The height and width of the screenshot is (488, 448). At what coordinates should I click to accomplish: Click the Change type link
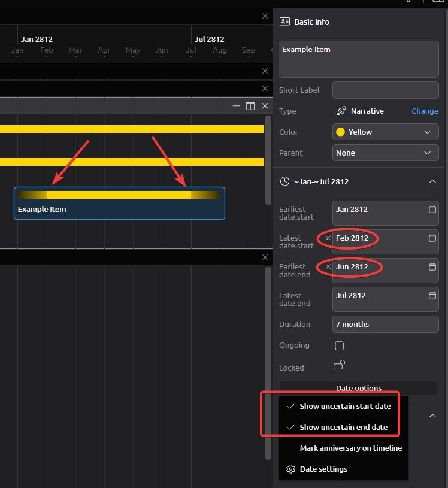[x=425, y=111]
